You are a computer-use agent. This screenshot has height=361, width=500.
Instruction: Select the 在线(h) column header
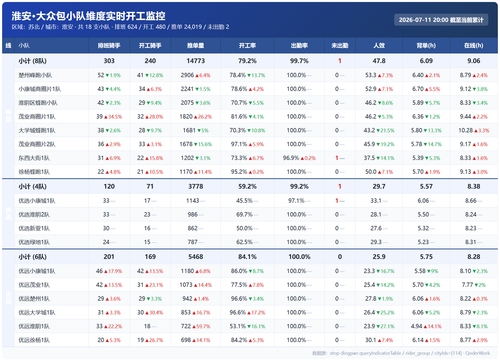473,45
